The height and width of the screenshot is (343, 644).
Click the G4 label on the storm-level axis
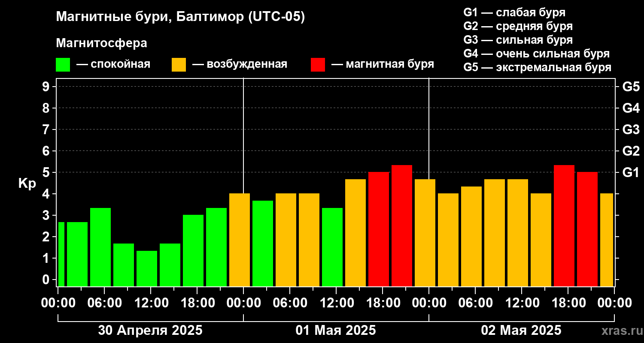point(631,108)
